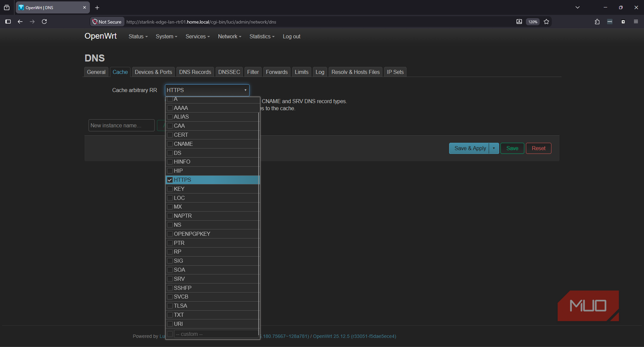Check the SOA record type
The image size is (644, 347).
click(170, 270)
